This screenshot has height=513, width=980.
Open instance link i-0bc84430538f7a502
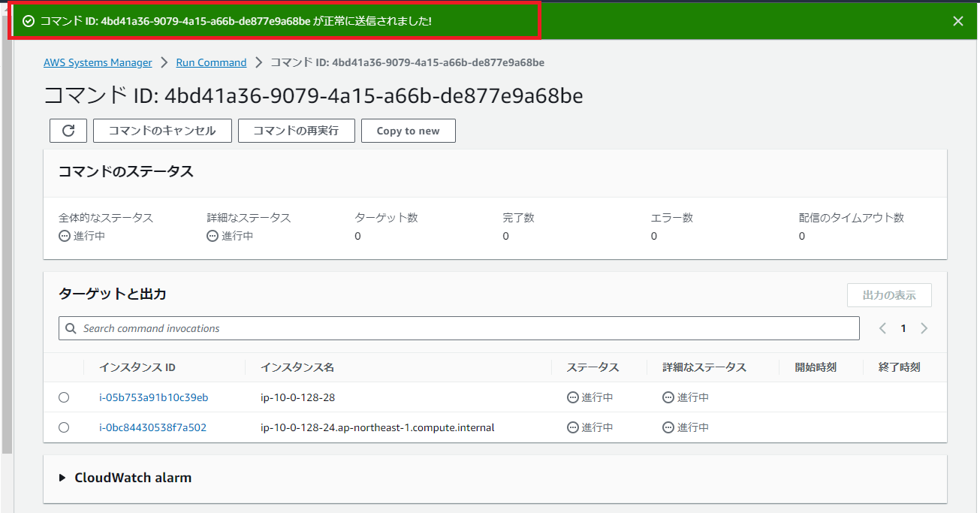pos(152,427)
